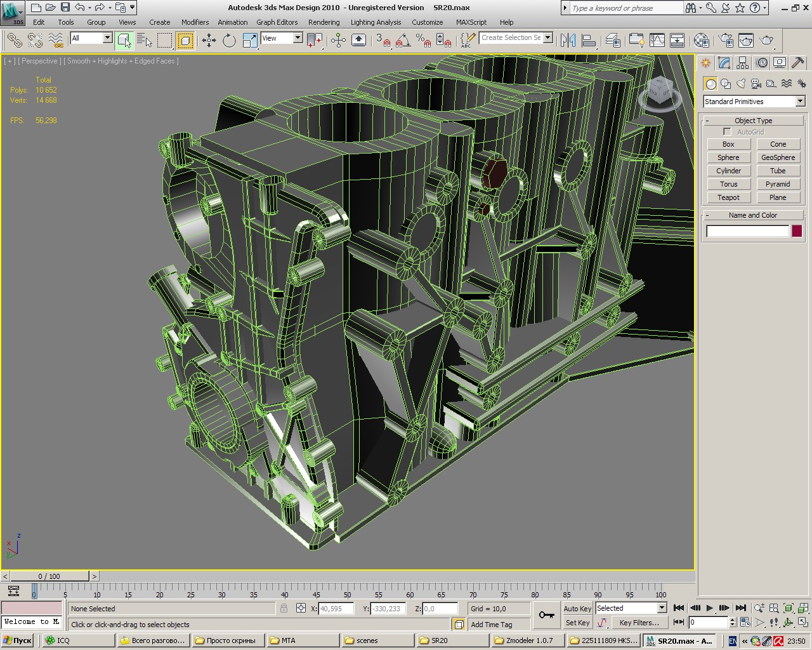Choose the Select Object tool
The height and width of the screenshot is (650, 812).
click(x=124, y=41)
